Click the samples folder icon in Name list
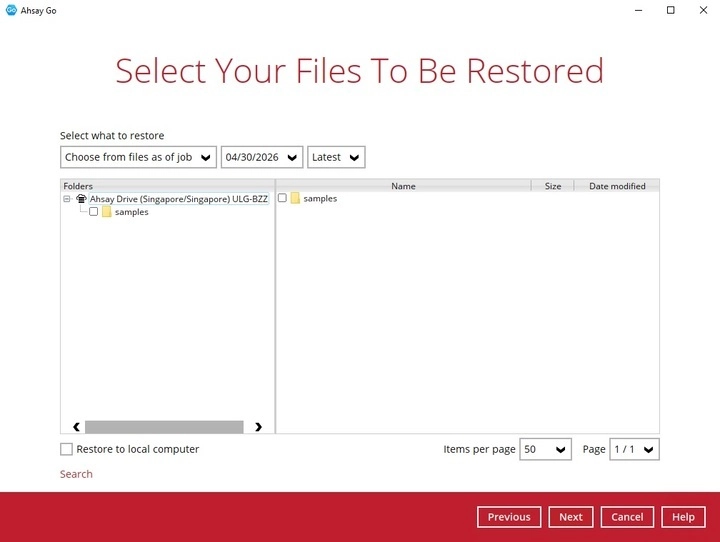 pos(295,198)
